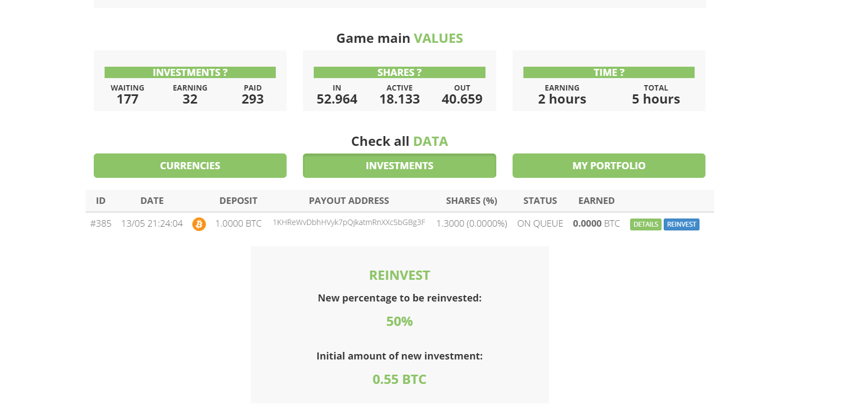Screen dimensions: 868x411
Task: Open MY PORTFOLIO section
Action: 609,165
